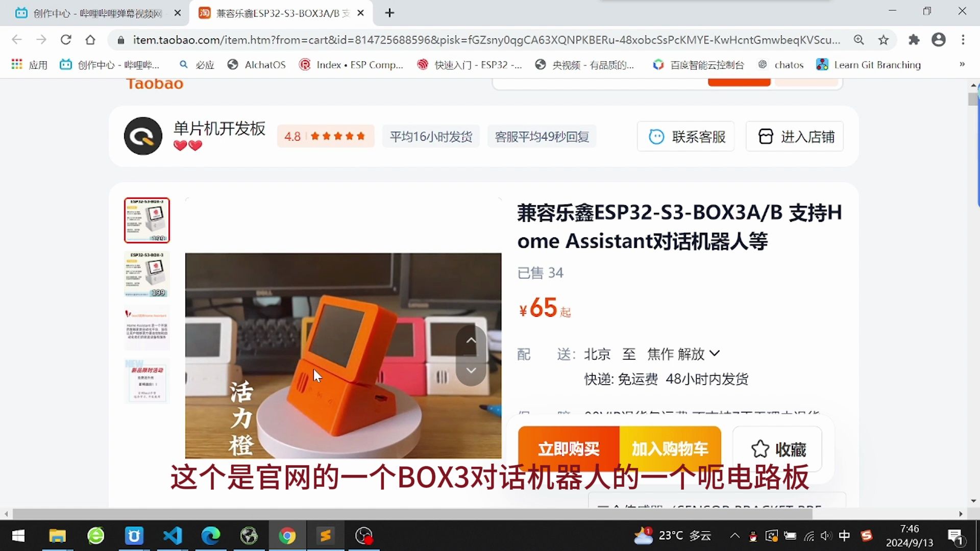Viewport: 980px width, 551px height.
Task: Click the 进入店铺 button
Action: [795, 136]
